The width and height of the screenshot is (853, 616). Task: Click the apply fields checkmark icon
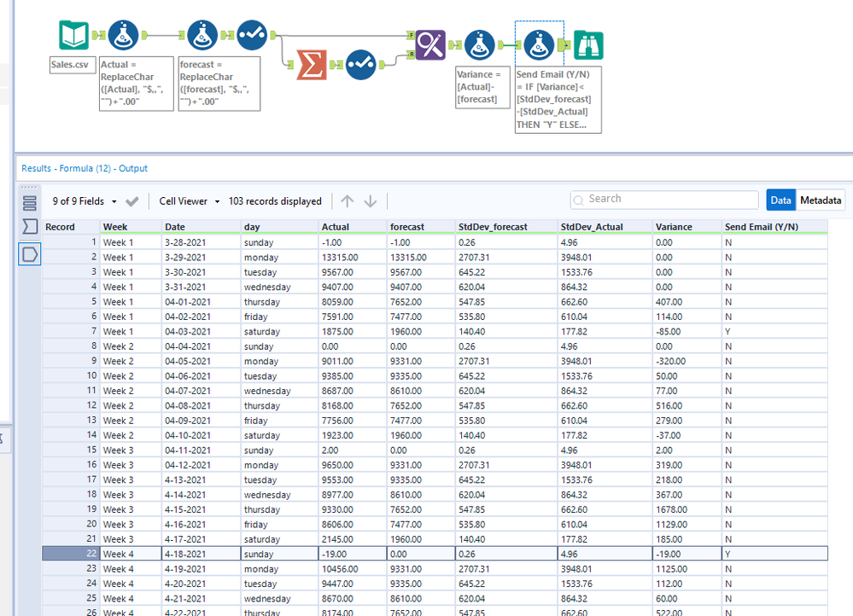tap(131, 201)
